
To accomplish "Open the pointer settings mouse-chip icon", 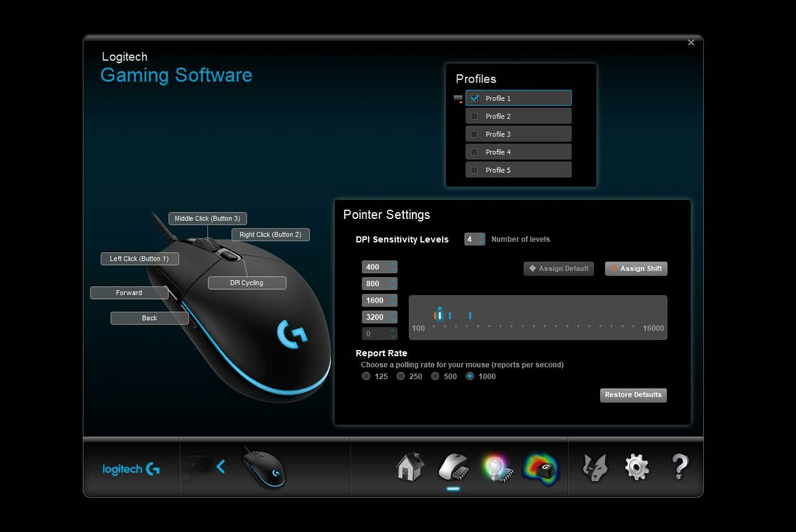I will pos(453,467).
